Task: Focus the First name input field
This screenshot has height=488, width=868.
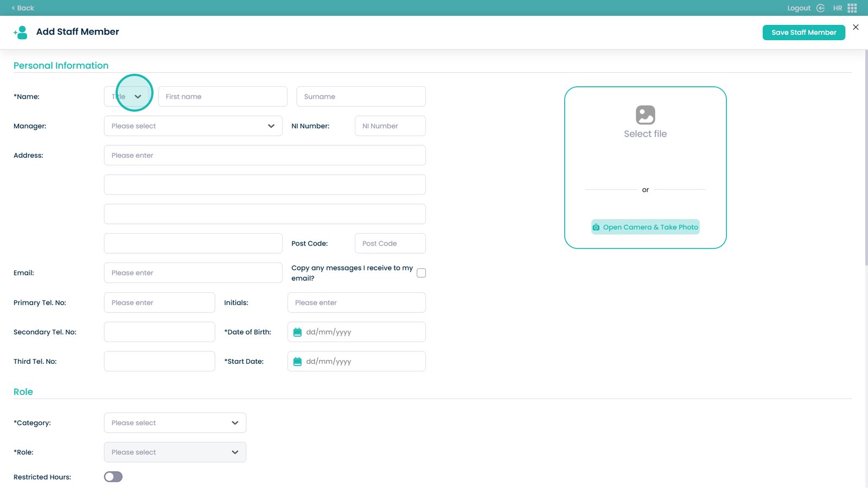Action: (x=222, y=97)
